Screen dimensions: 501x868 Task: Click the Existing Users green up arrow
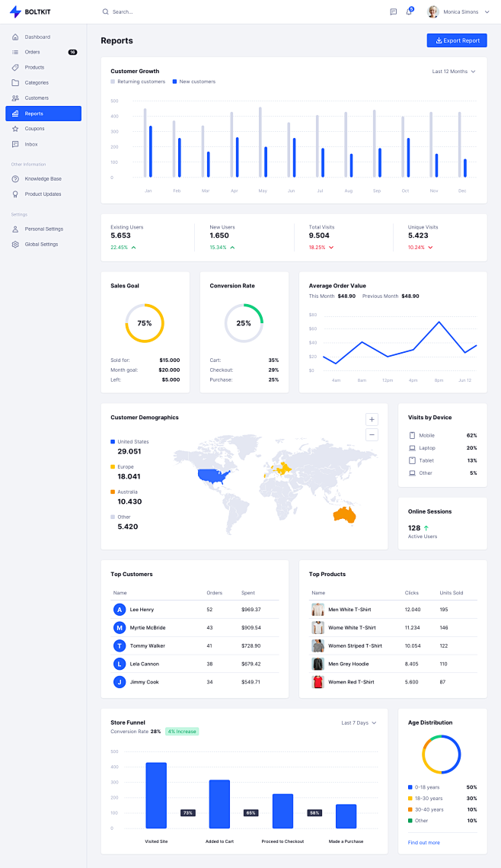coord(134,248)
